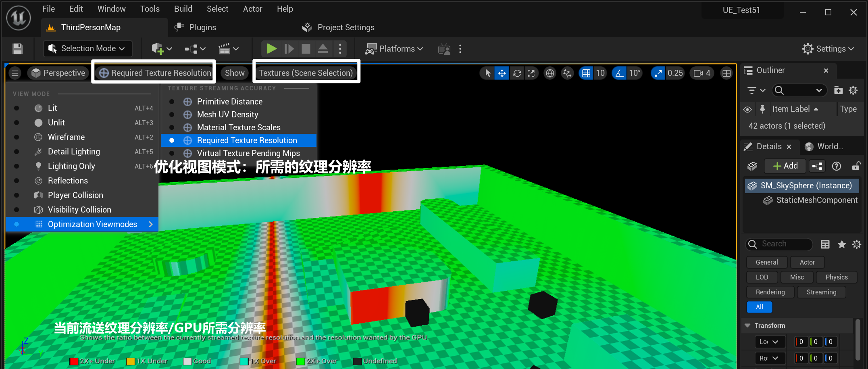Click the Eject from player icon
The height and width of the screenshot is (369, 868).
[323, 49]
